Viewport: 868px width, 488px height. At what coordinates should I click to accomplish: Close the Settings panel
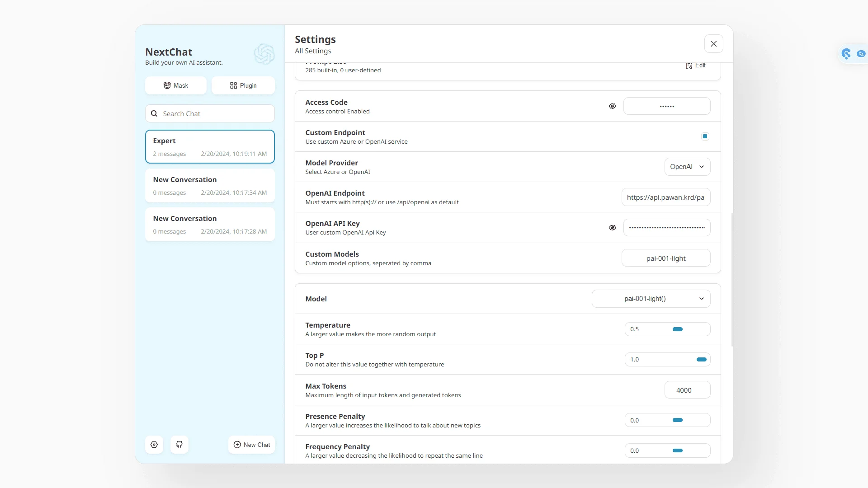(x=714, y=44)
